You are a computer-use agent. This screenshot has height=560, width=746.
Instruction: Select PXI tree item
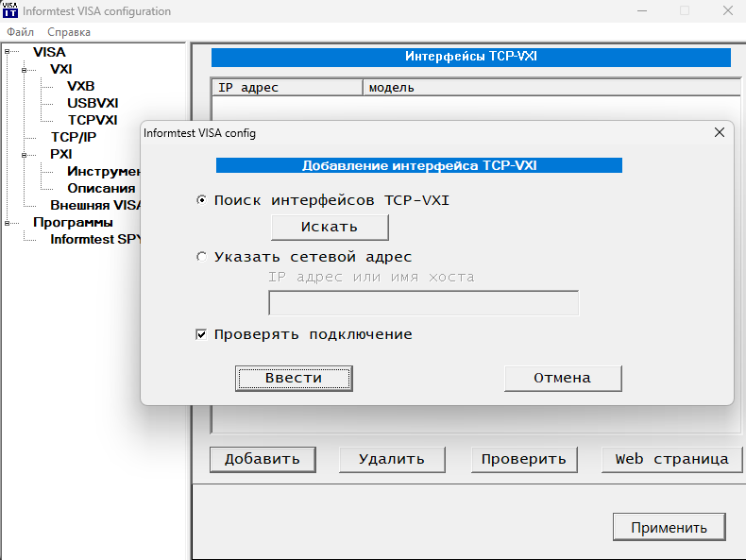pos(60,154)
